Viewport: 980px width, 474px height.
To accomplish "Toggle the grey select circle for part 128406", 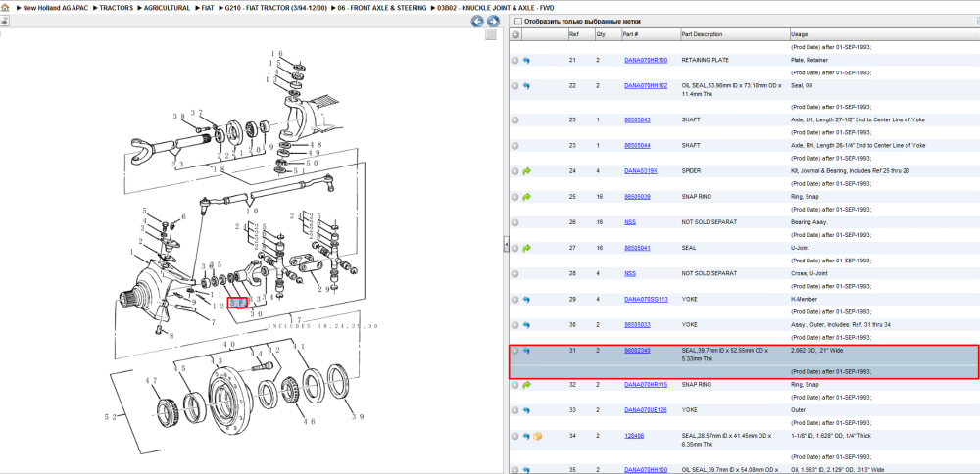I will [x=515, y=436].
